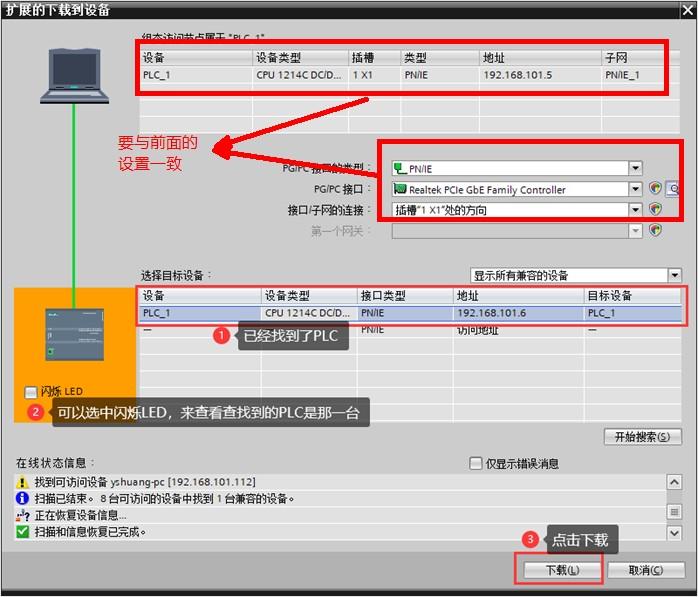Image resolution: width=698 pixels, height=597 pixels.
Task: Click the status message list scroll down arrow
Action: tap(674, 534)
